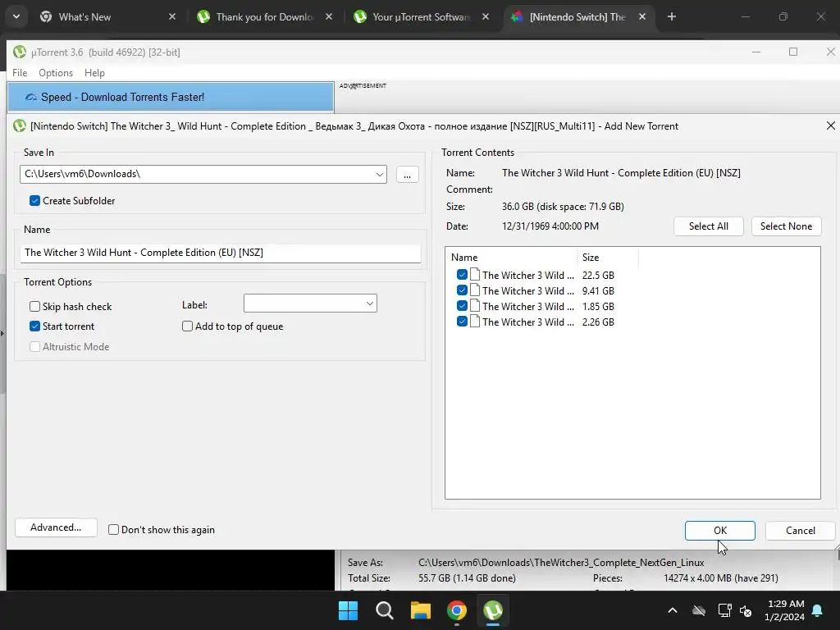This screenshot has width=840, height=630.
Task: Expand the Save In path dropdown
Action: (x=379, y=174)
